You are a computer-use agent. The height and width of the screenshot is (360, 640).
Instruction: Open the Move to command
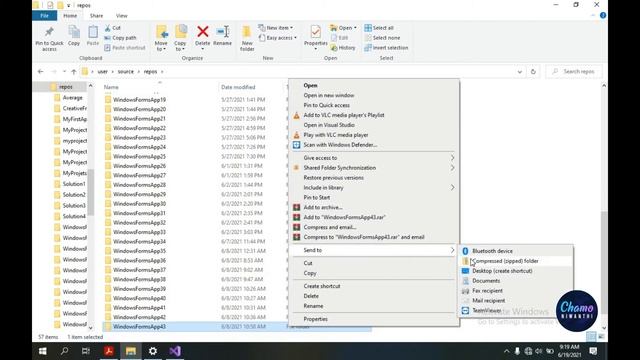click(161, 38)
